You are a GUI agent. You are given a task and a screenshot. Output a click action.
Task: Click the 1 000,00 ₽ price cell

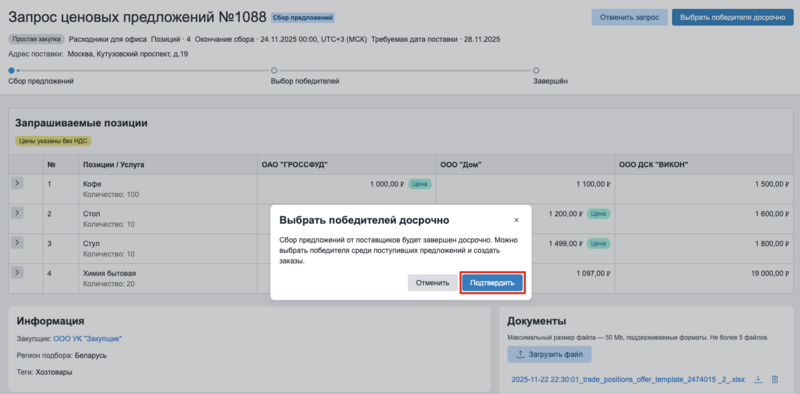[x=387, y=184]
